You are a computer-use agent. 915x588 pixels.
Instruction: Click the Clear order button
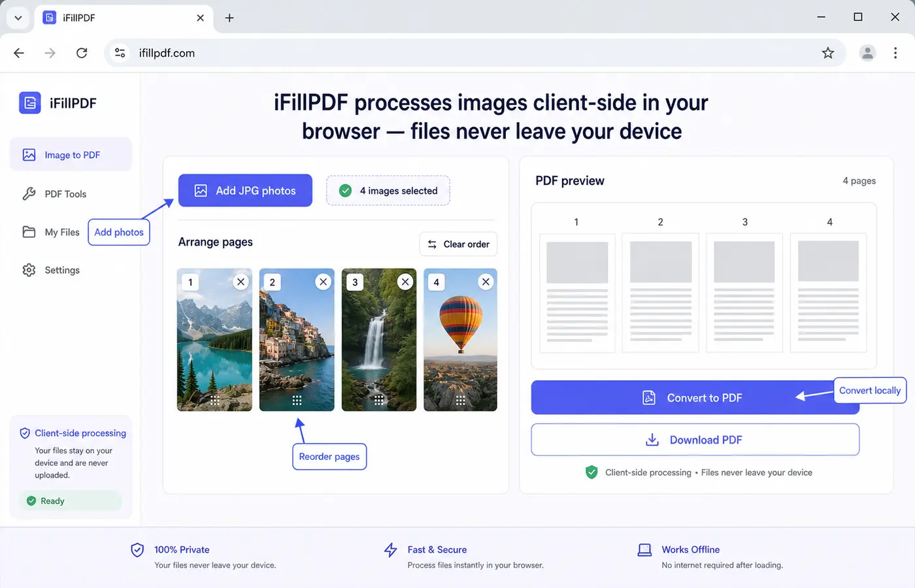[x=458, y=244]
